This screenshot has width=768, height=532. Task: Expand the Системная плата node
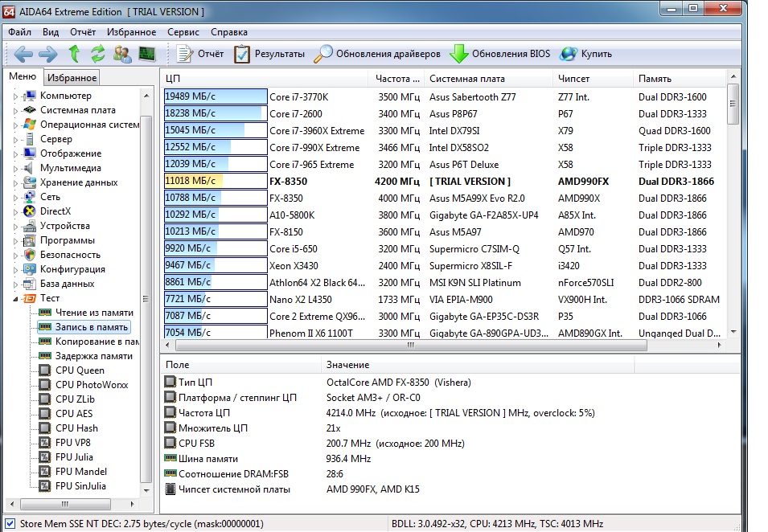(x=15, y=111)
